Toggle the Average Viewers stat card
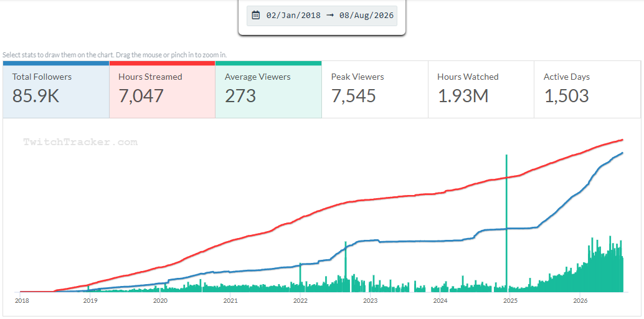This screenshot has height=319, width=644. click(268, 90)
